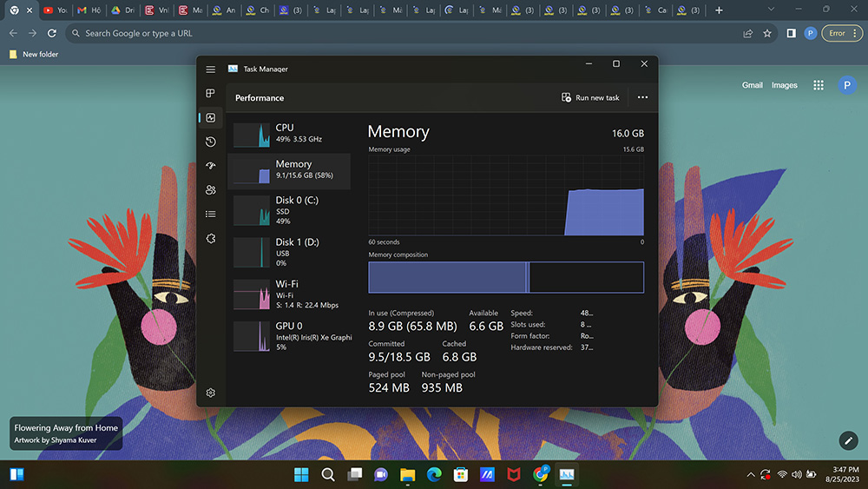Screen dimensions: 868x489
Task: Click the Non-paged pool 935 MB value
Action: point(442,387)
